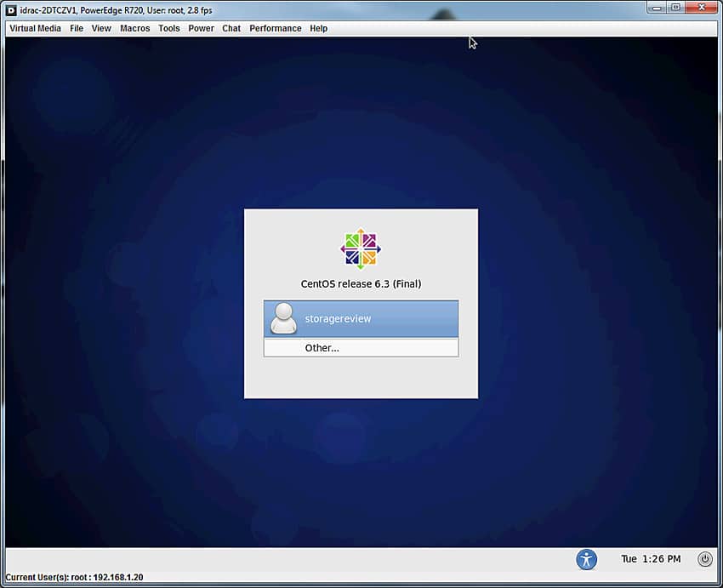Image resolution: width=723 pixels, height=588 pixels.
Task: Open the Macros menu
Action: point(134,28)
